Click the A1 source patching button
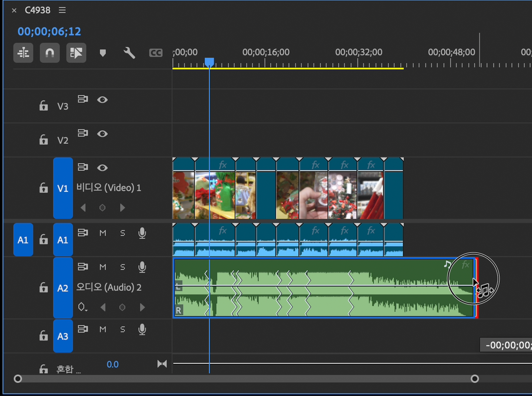 click(23, 240)
